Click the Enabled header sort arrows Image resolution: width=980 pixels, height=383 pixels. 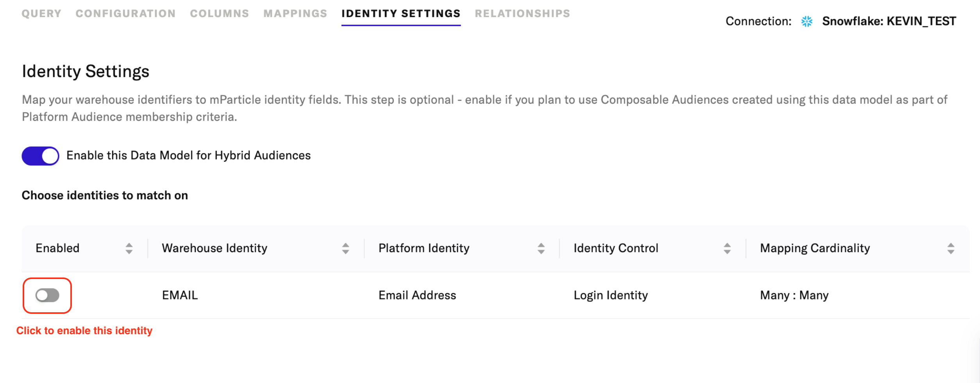[x=129, y=248]
